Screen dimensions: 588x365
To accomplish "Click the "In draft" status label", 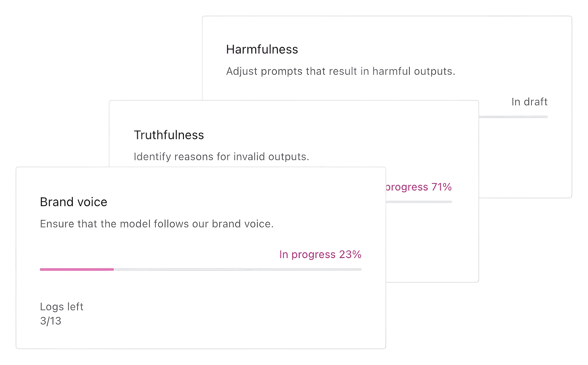I will tap(529, 102).
